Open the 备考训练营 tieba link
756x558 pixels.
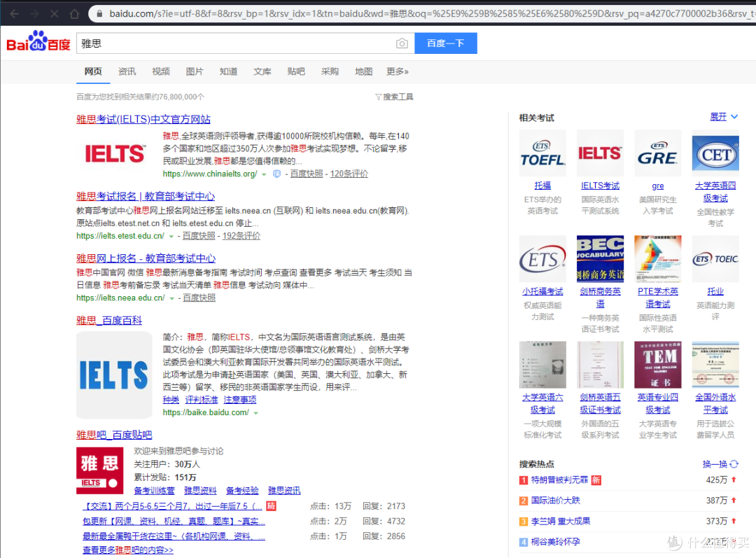click(x=154, y=491)
